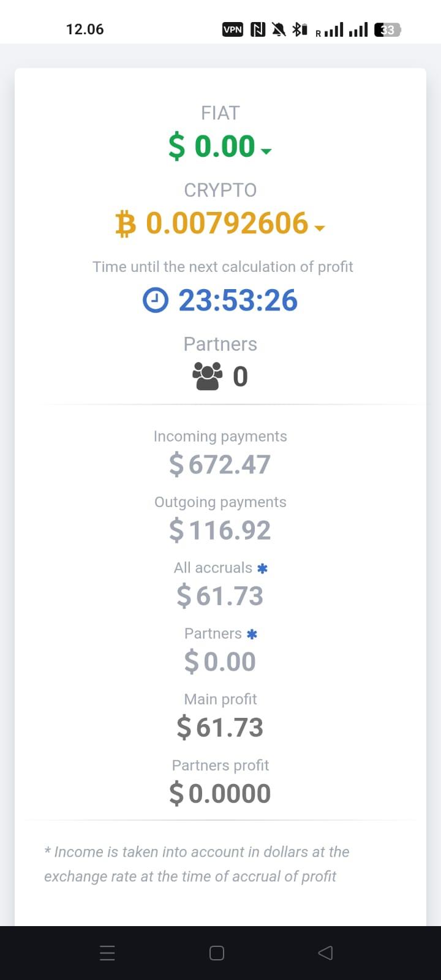Tap the Partners profit $0.0000 value

(x=220, y=794)
